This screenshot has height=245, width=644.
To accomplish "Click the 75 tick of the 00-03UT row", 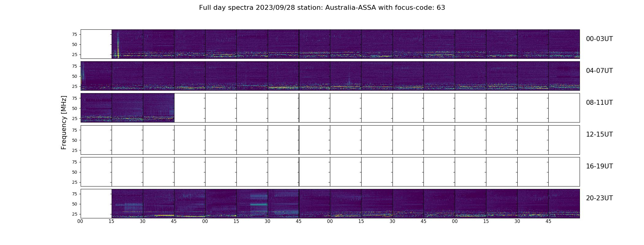I will pyautogui.click(x=75, y=34).
